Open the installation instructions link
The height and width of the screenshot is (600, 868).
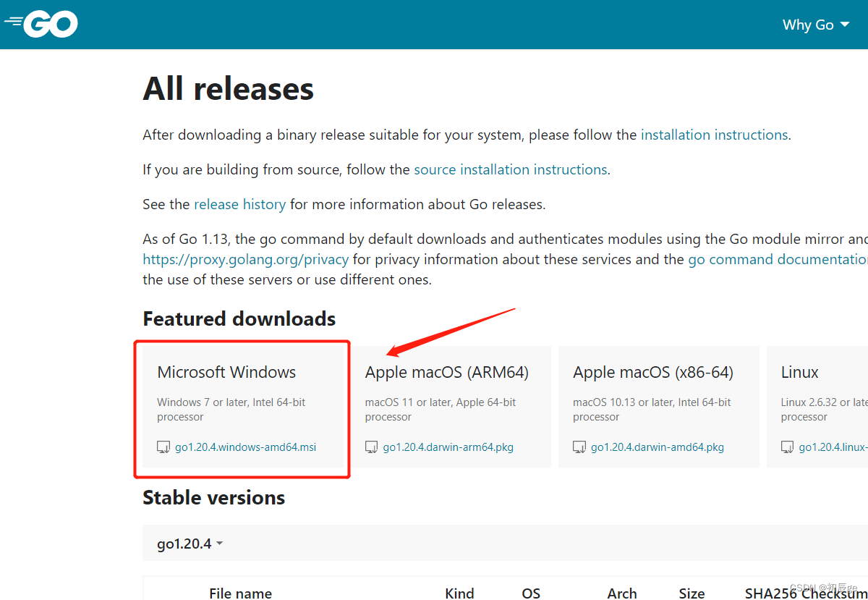click(714, 135)
